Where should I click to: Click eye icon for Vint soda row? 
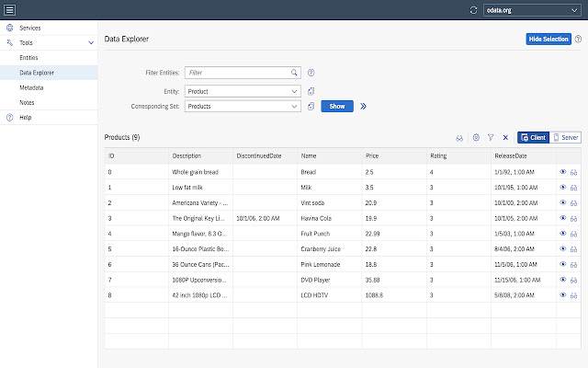point(562,202)
